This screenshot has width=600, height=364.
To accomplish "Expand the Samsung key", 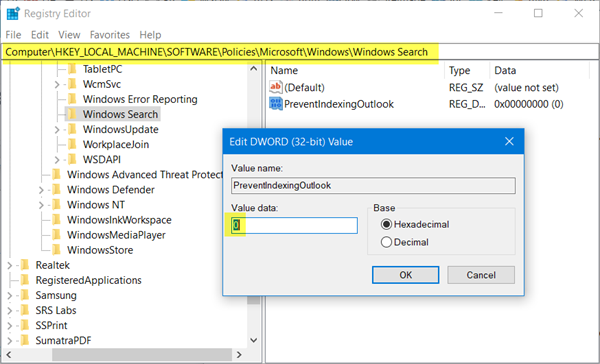I will point(10,295).
